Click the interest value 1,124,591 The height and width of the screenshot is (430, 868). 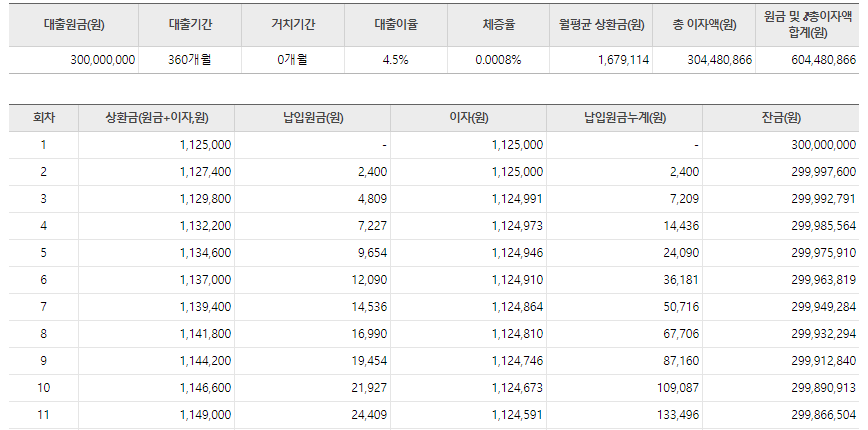point(518,415)
